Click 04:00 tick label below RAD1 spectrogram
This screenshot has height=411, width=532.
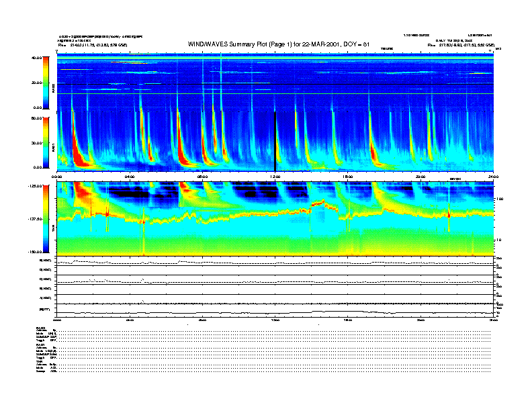(129, 177)
